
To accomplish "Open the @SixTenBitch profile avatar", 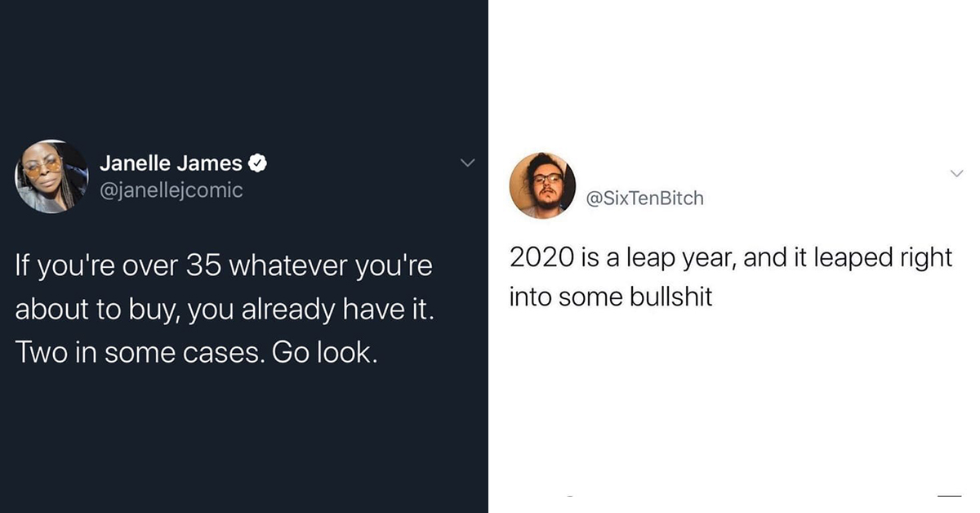I will 542,185.
